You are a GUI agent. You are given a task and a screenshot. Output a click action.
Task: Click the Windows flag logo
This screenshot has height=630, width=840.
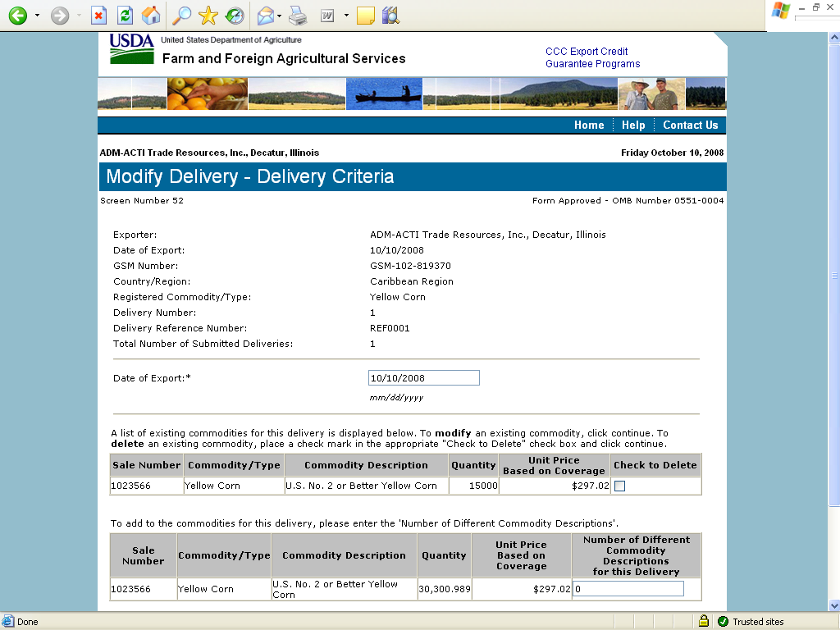(781, 11)
